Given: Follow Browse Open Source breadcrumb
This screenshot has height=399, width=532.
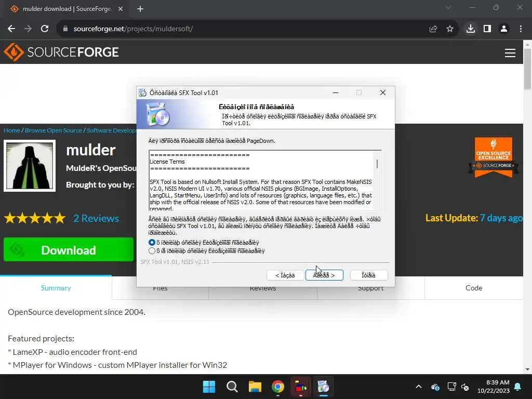Looking at the screenshot, I should (x=54, y=130).
